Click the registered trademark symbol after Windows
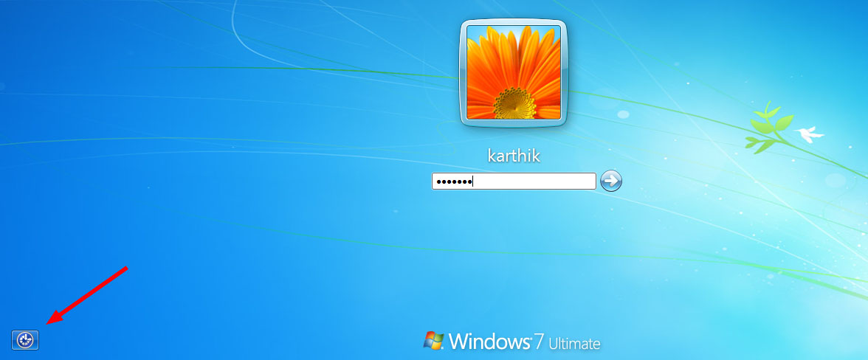Viewport: 868px width, 360px height. [531, 336]
